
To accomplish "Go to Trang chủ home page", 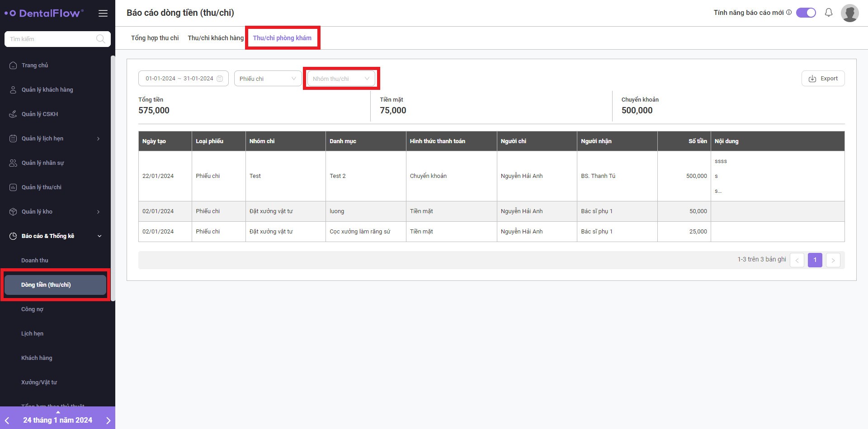I will 35,65.
